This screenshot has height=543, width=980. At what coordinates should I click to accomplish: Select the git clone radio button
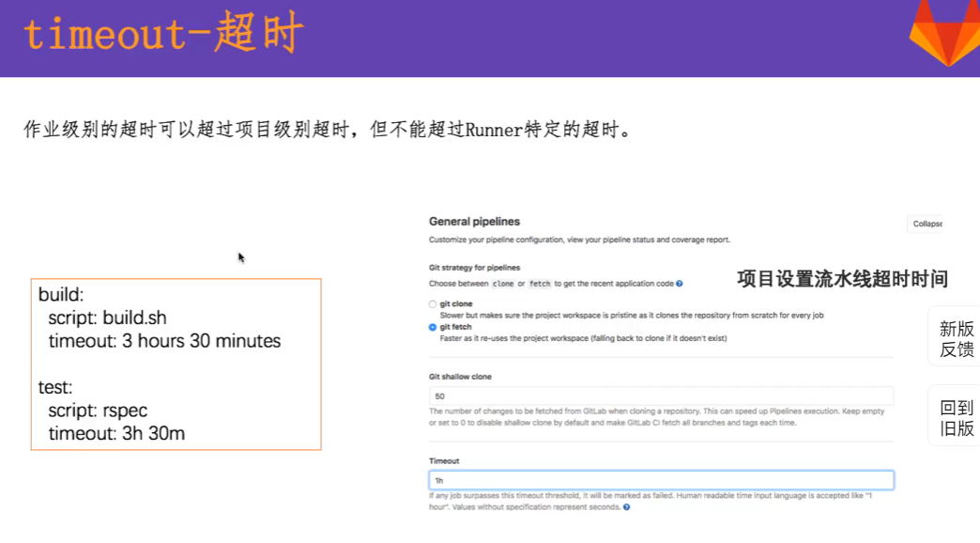tap(433, 304)
